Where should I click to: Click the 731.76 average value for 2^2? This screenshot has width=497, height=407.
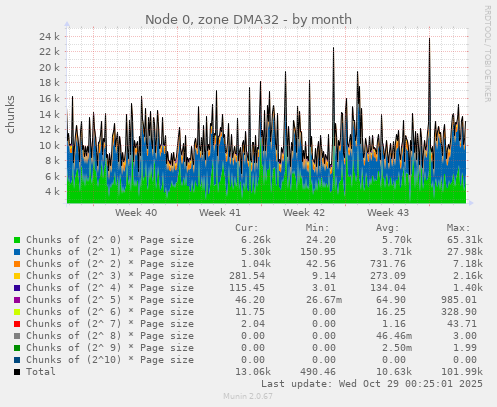(388, 264)
